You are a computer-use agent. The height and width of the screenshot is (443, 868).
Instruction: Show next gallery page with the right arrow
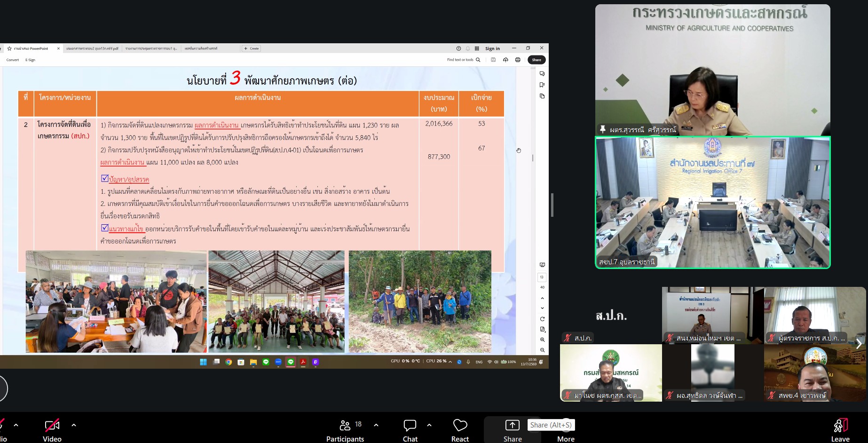(859, 344)
